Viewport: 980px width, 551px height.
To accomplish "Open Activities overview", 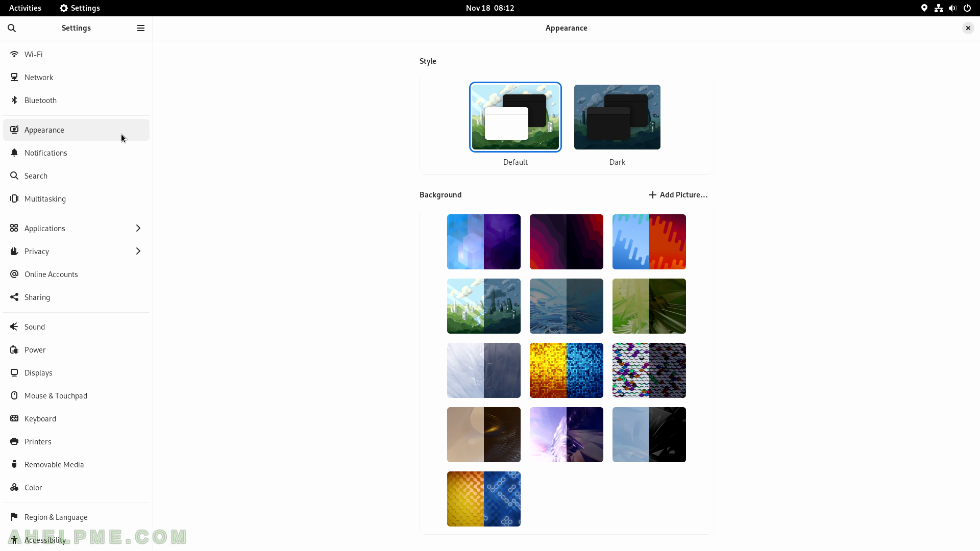I will coord(25,8).
